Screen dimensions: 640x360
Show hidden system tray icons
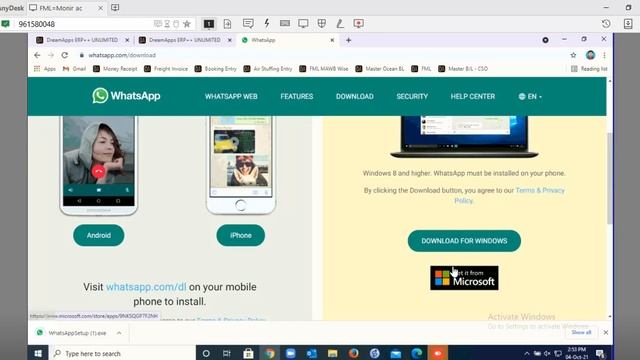(x=527, y=353)
